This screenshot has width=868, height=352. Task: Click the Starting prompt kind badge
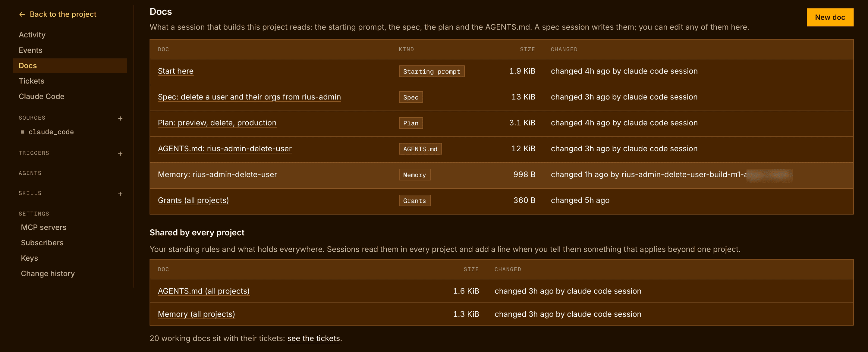(432, 71)
